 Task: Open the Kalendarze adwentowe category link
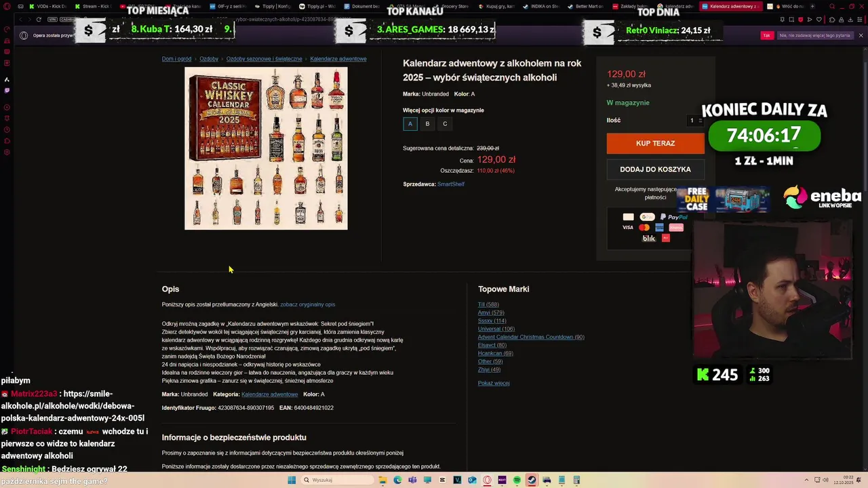point(269,394)
